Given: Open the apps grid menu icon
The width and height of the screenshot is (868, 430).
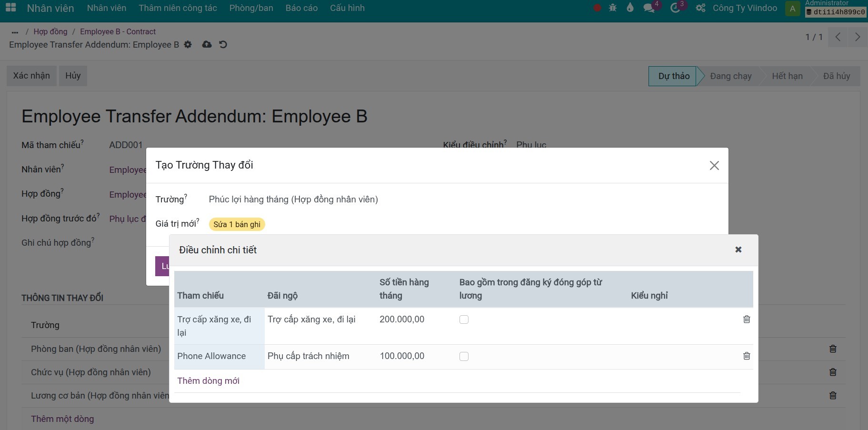Looking at the screenshot, I should (10, 8).
